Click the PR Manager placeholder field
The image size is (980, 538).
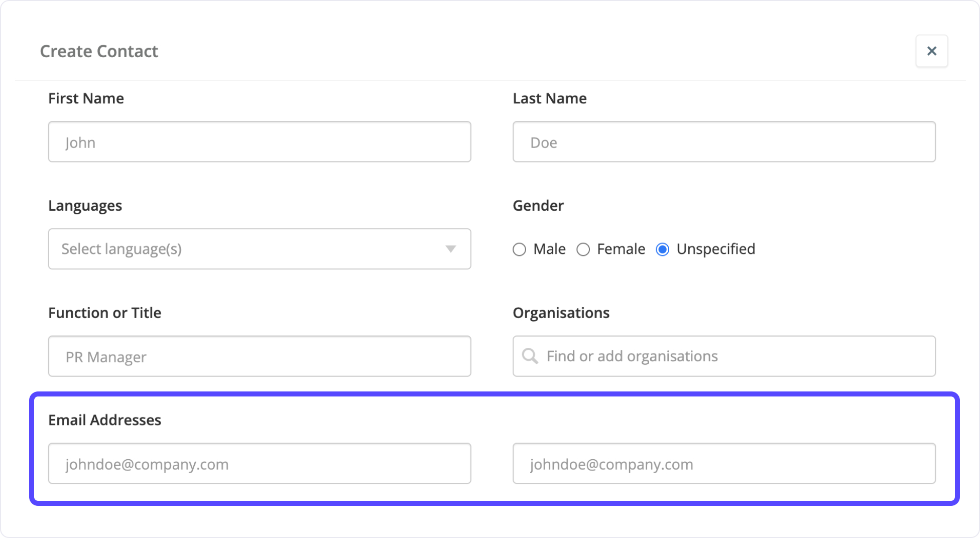260,356
